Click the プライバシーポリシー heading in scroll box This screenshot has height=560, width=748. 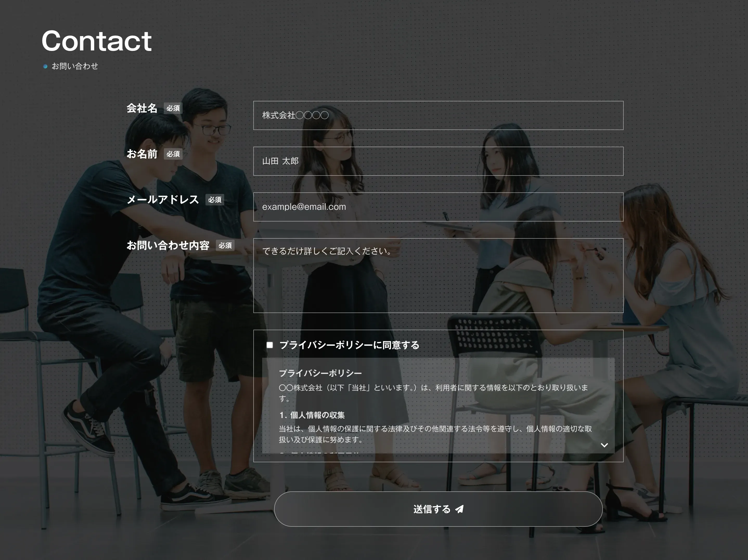click(320, 373)
